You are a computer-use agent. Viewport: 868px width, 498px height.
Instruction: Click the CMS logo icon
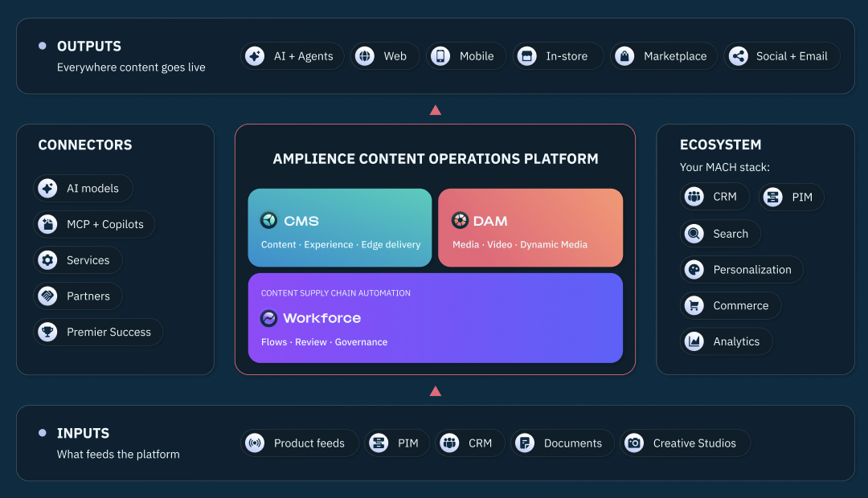click(269, 220)
